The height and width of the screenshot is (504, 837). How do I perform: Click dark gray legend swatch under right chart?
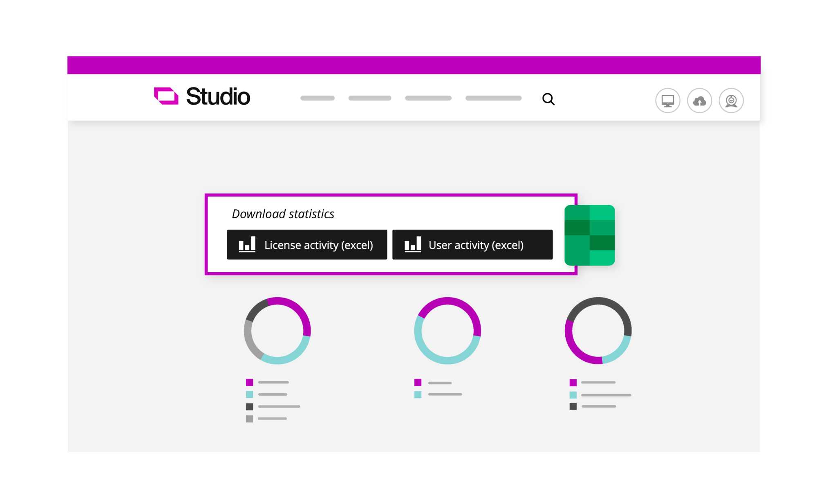point(573,406)
